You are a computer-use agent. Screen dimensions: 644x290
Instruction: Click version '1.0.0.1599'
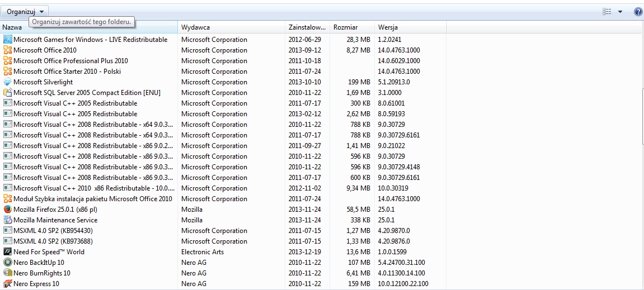pyautogui.click(x=392, y=252)
